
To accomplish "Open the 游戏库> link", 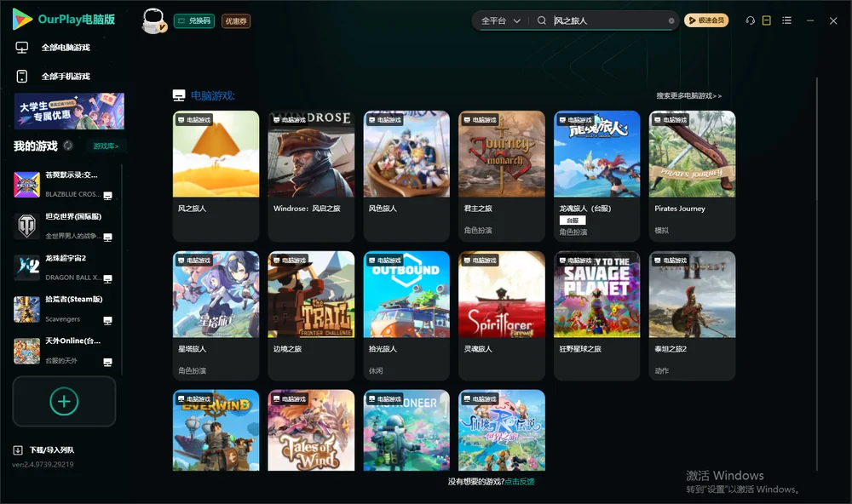I will coord(106,146).
